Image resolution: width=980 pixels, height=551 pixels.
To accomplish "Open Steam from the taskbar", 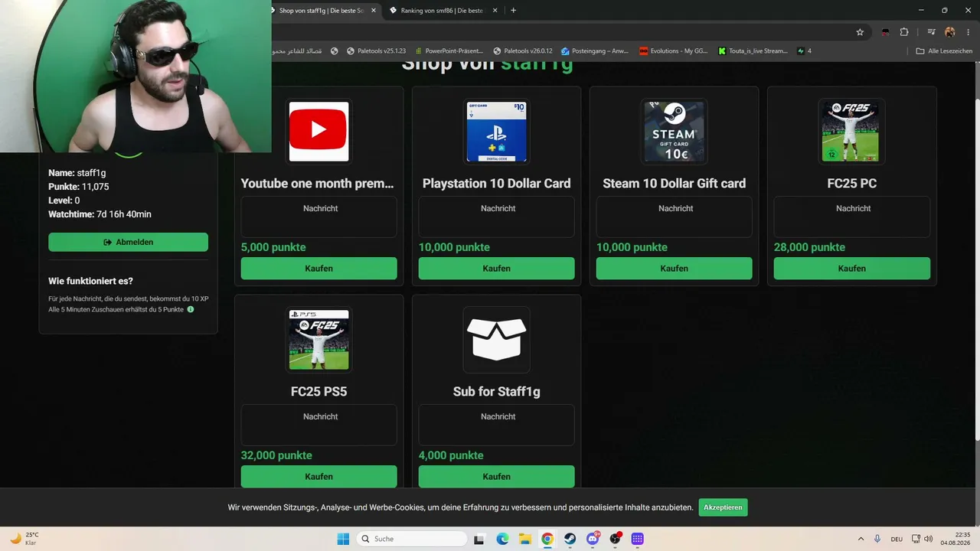I will pos(570,539).
